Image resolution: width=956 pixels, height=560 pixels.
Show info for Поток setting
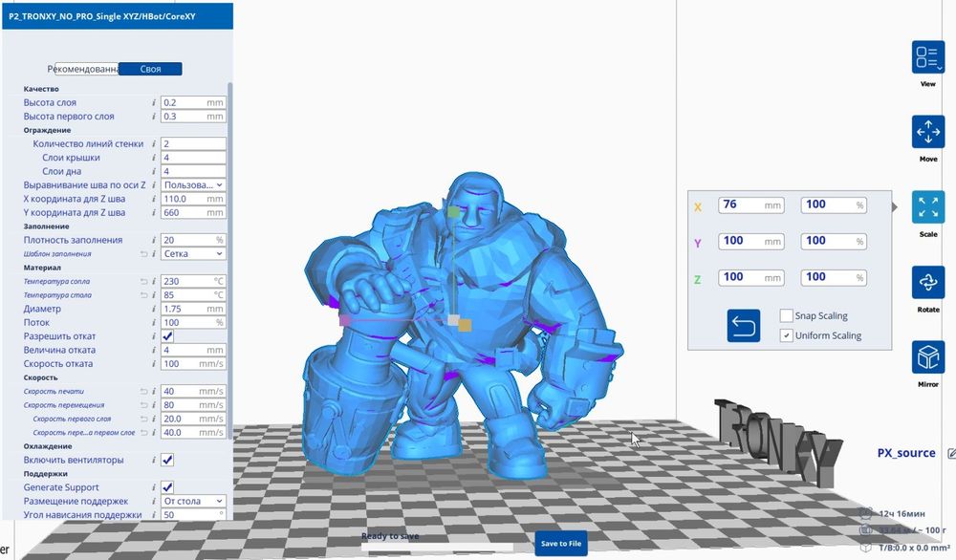(154, 322)
